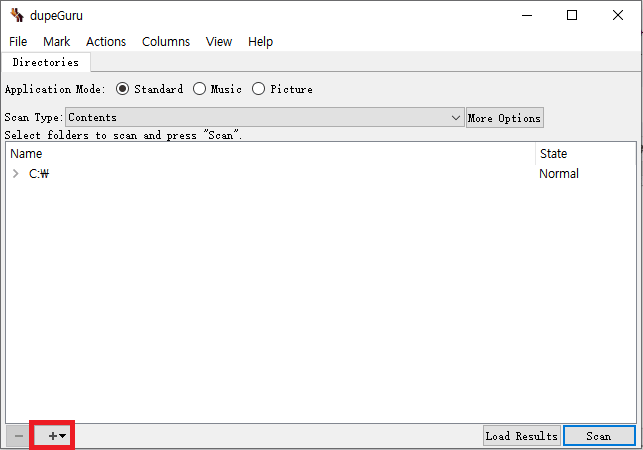
Task: Open the Mark menu
Action: (x=57, y=41)
